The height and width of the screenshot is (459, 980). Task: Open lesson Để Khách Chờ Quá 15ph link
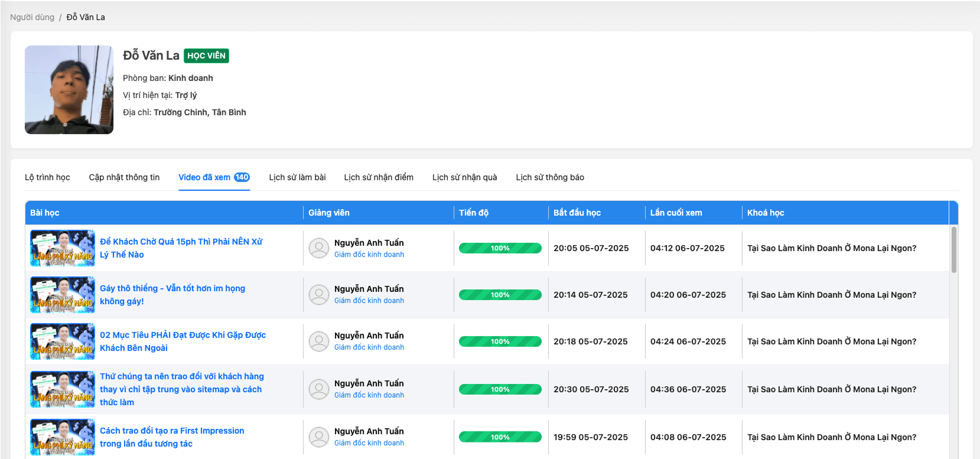pos(181,248)
